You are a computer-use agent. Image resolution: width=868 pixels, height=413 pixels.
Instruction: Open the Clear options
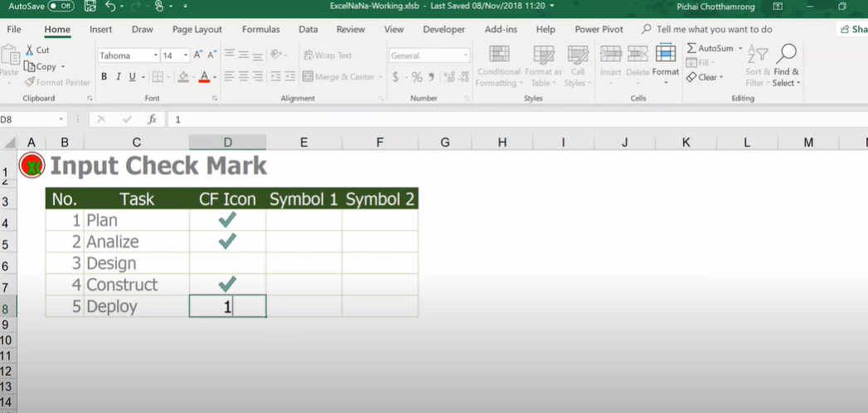(x=705, y=77)
